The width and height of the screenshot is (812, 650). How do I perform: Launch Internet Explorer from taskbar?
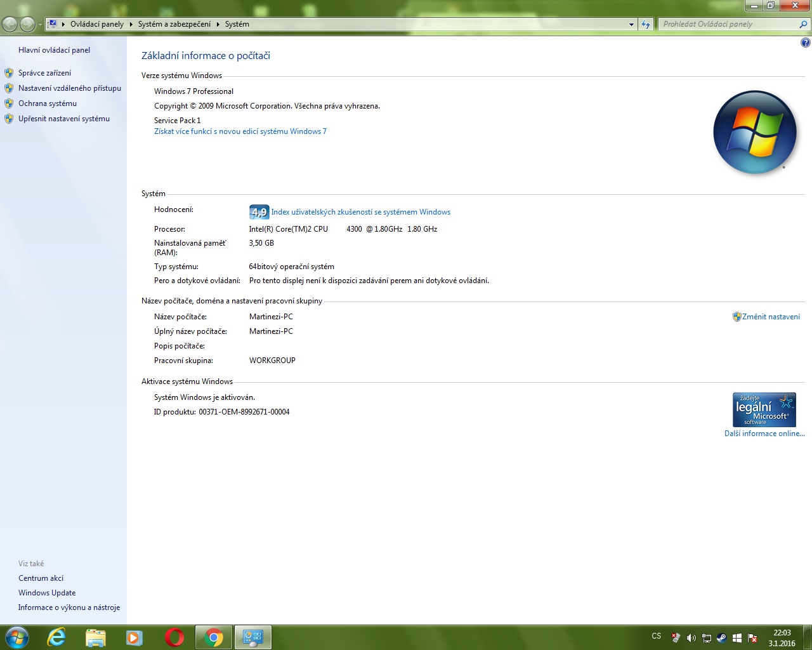pos(56,637)
